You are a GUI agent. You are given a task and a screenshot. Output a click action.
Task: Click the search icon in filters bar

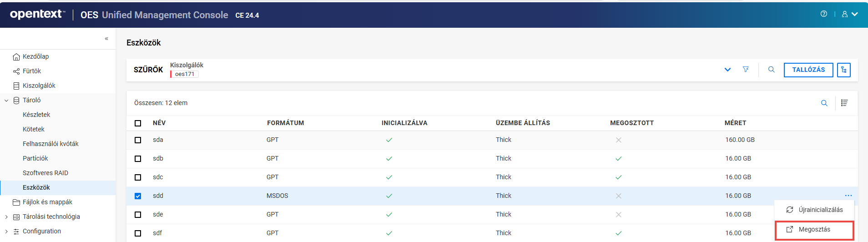tap(771, 70)
